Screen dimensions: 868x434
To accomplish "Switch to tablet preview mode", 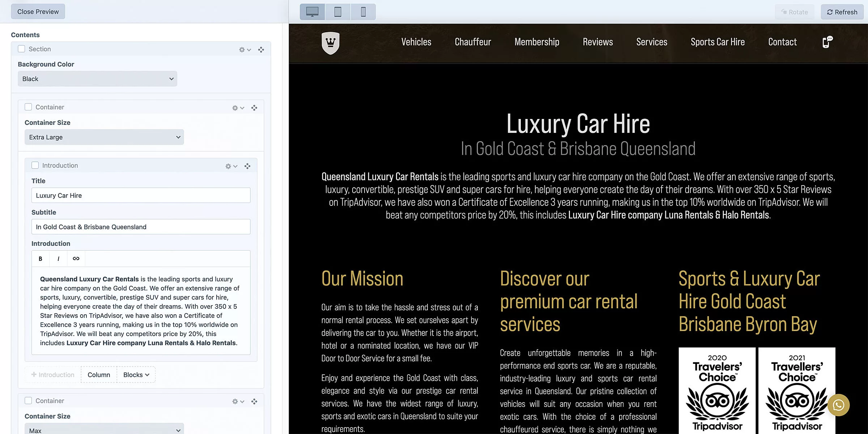I will tap(337, 12).
